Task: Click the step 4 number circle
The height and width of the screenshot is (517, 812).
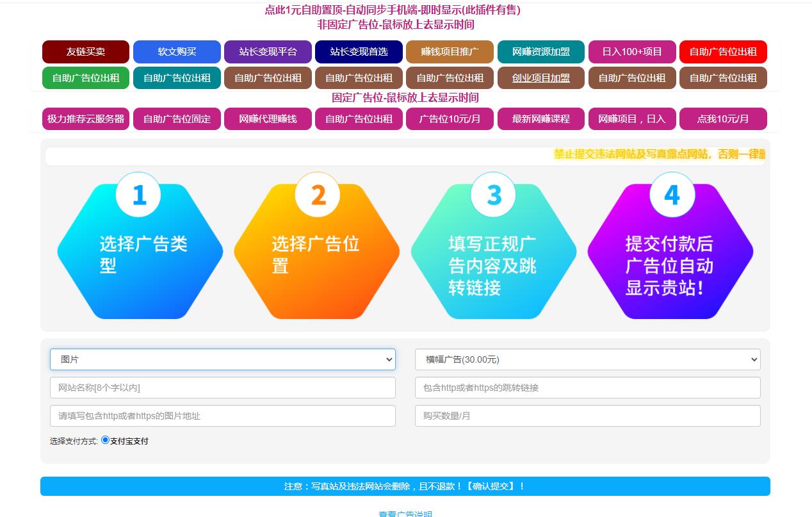Action: (672, 195)
